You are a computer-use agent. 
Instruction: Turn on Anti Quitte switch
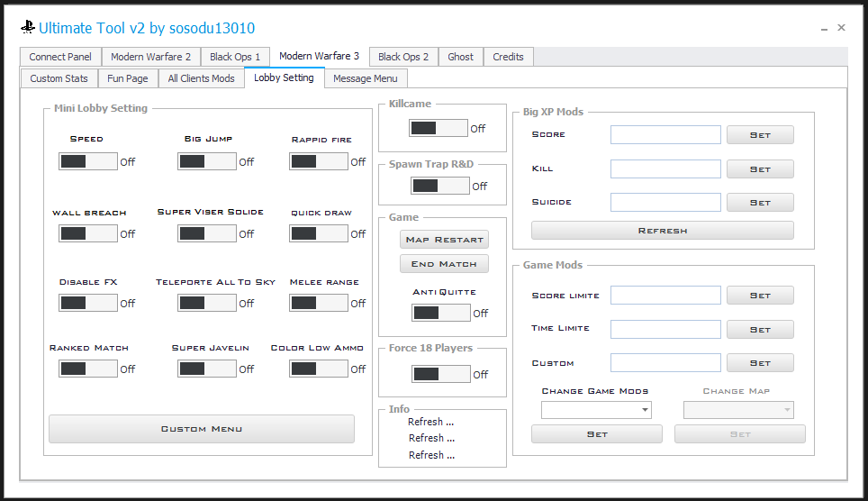coord(441,313)
